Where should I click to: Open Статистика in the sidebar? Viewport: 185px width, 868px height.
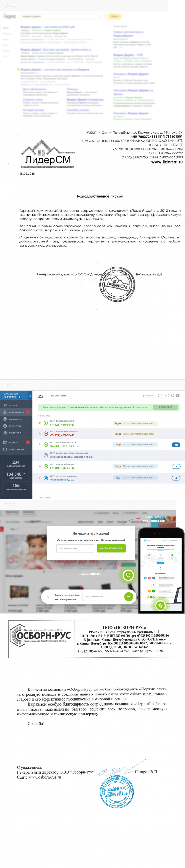(x=16, y=426)
